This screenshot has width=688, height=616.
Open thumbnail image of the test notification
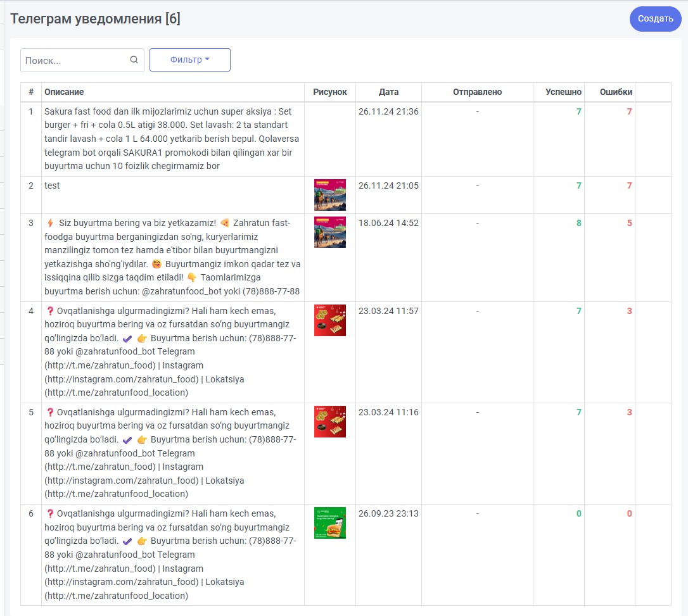330,195
